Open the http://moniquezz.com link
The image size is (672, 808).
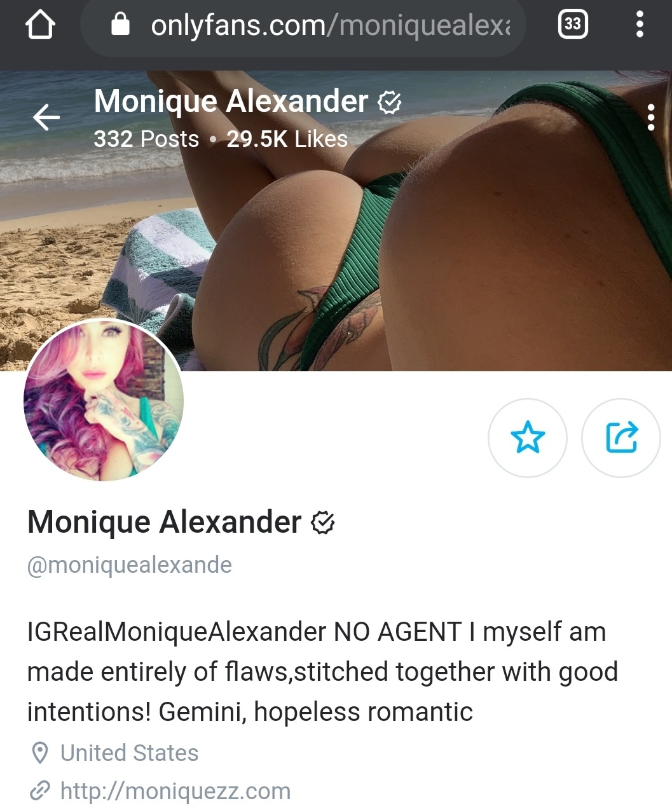click(x=175, y=791)
